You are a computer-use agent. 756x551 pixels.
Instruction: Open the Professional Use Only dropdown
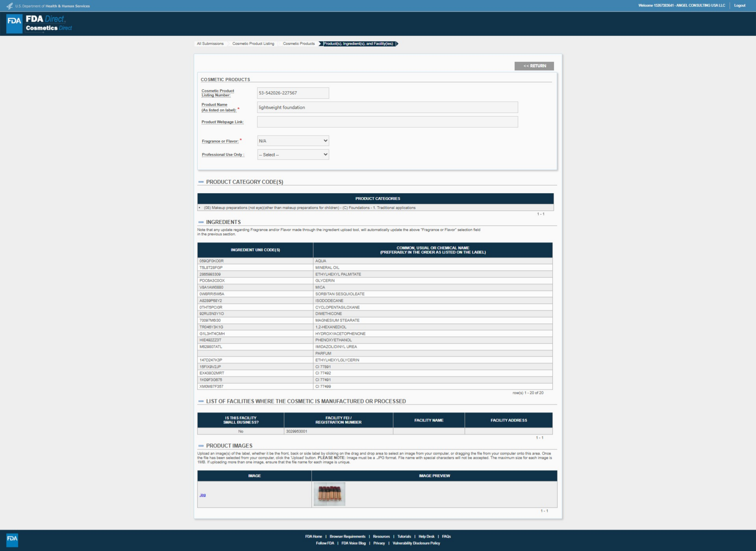[x=293, y=154]
